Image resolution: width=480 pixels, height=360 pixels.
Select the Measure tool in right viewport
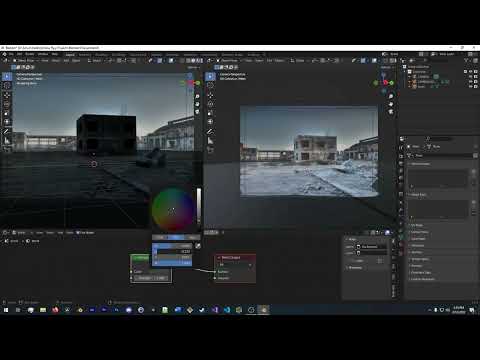point(210,141)
